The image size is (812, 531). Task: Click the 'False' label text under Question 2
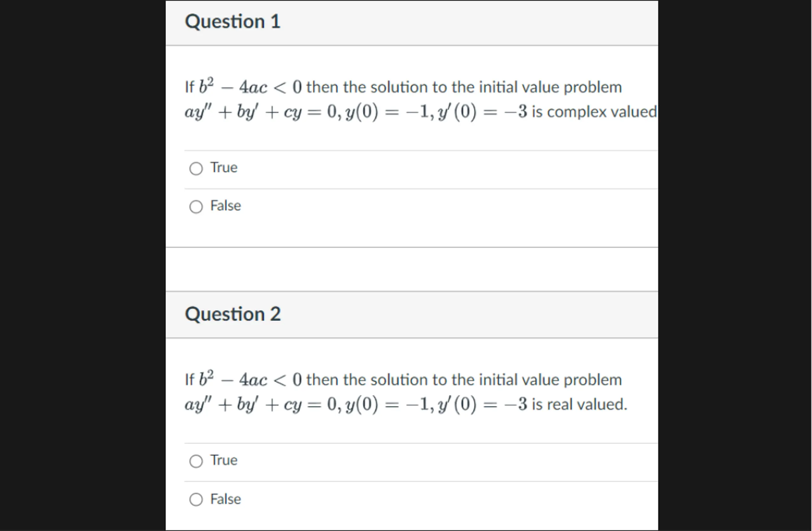pos(226,499)
